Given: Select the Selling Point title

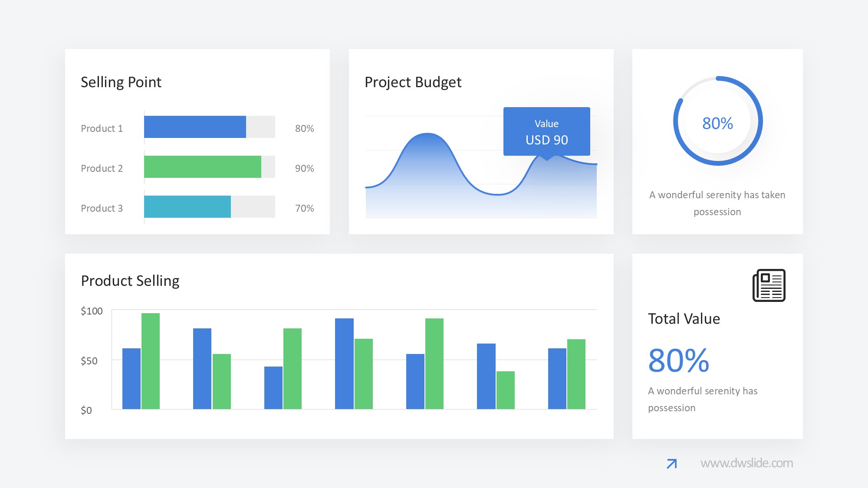Looking at the screenshot, I should (121, 82).
